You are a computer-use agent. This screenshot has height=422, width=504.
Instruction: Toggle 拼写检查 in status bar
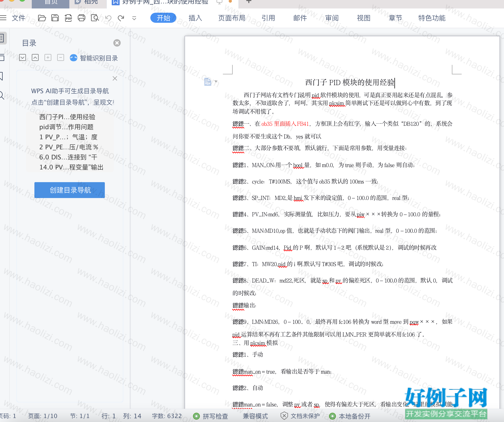(211, 416)
